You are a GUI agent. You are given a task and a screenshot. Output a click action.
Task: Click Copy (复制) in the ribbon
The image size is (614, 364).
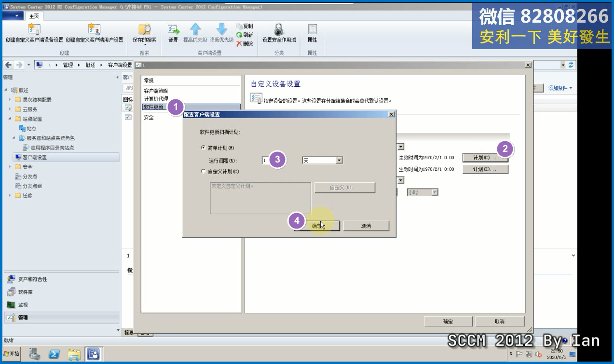(x=245, y=26)
